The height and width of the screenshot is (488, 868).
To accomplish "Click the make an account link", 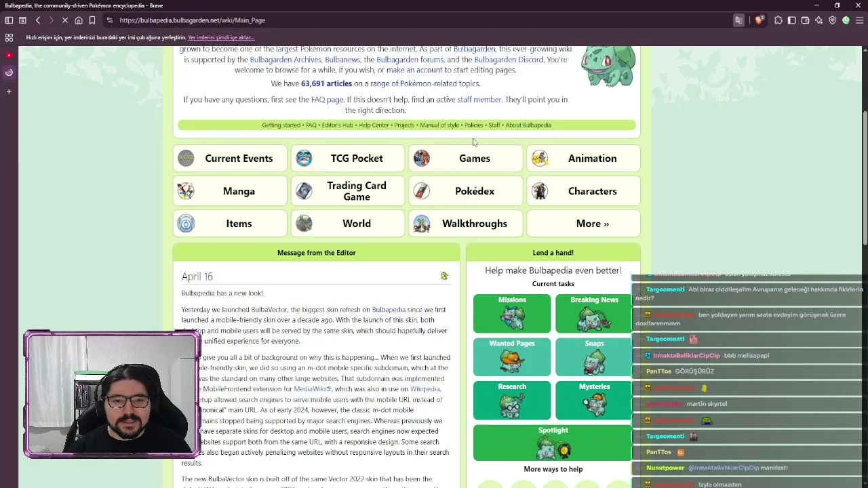I will point(414,70).
